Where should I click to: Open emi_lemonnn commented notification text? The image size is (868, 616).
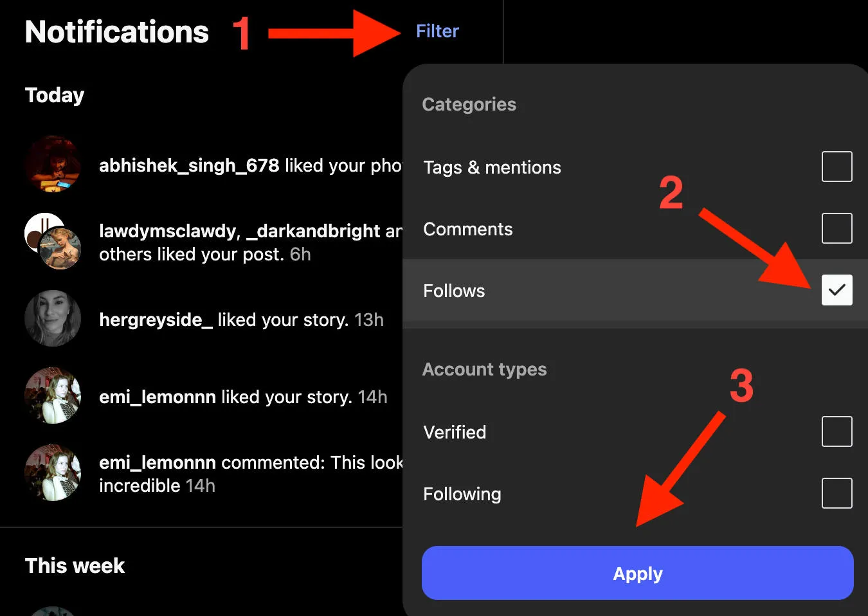click(251, 474)
